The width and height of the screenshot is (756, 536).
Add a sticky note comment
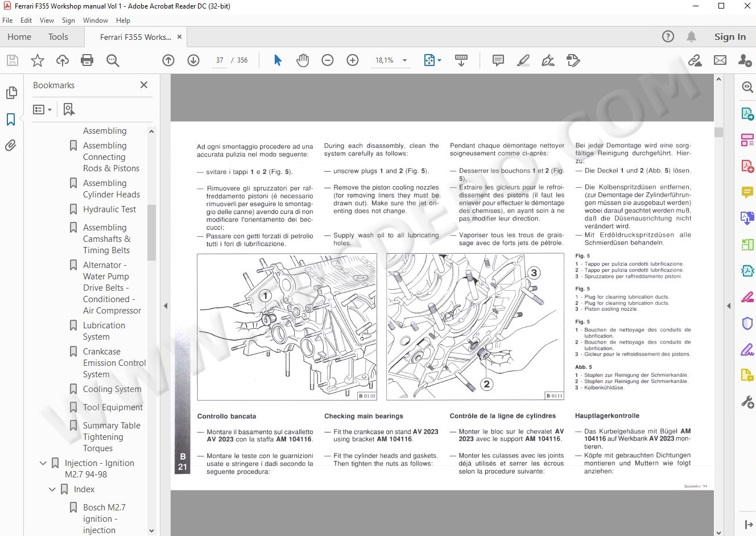click(x=498, y=60)
